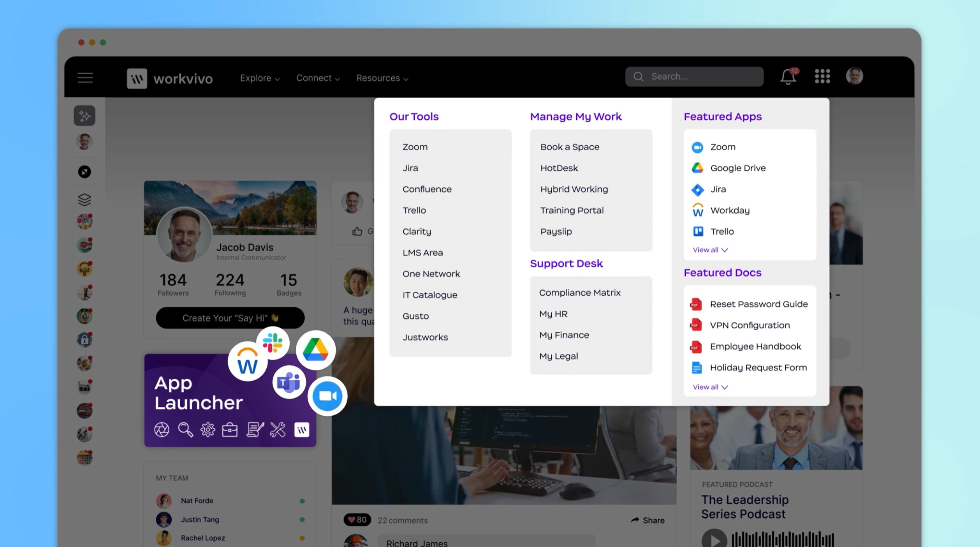Open the VPN Configuration doc link
The width and height of the screenshot is (980, 547).
[x=750, y=325]
